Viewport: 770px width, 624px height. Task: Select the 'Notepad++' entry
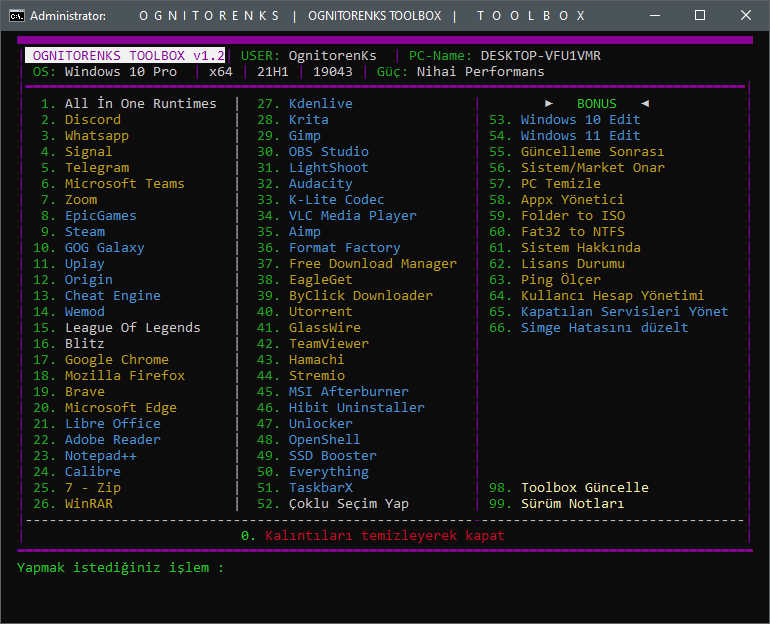click(x=101, y=456)
